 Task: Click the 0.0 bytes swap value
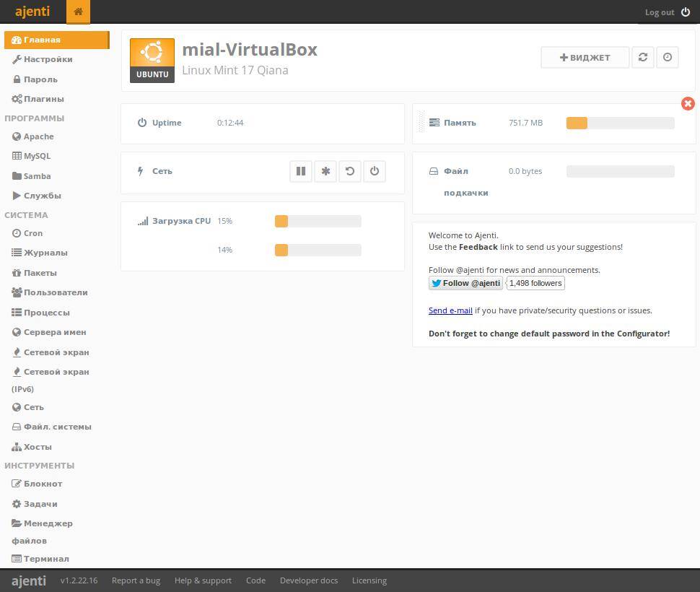[525, 171]
